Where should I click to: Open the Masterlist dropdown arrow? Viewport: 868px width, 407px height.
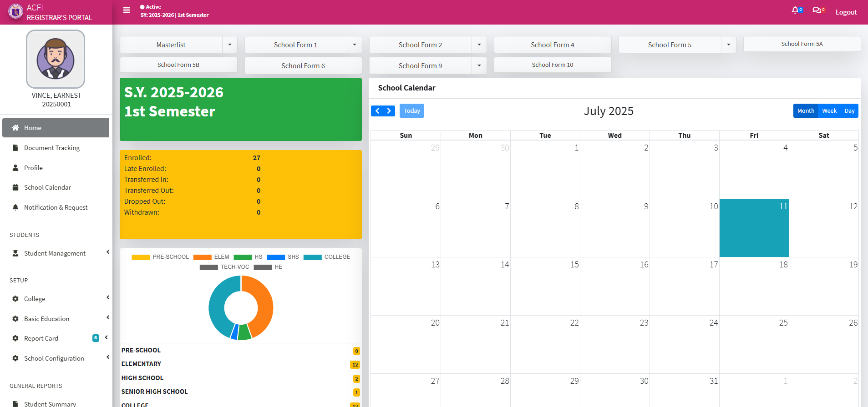(230, 45)
